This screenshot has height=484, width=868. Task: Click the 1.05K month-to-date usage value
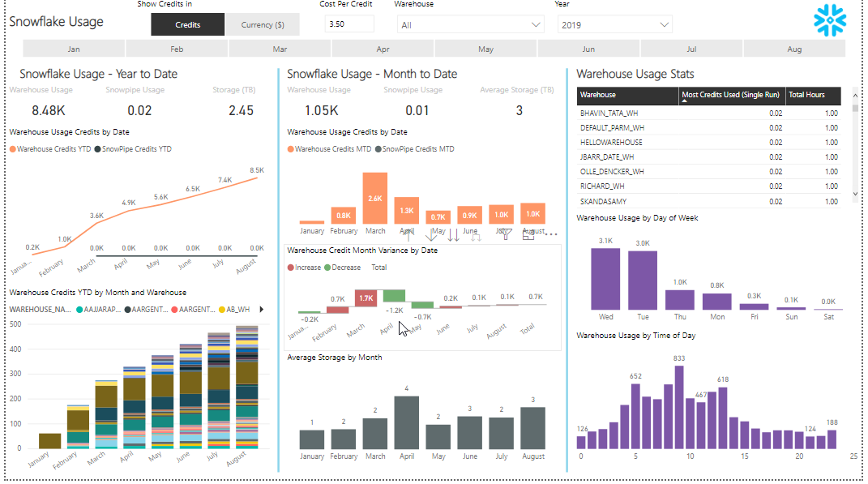pyautogui.click(x=321, y=111)
